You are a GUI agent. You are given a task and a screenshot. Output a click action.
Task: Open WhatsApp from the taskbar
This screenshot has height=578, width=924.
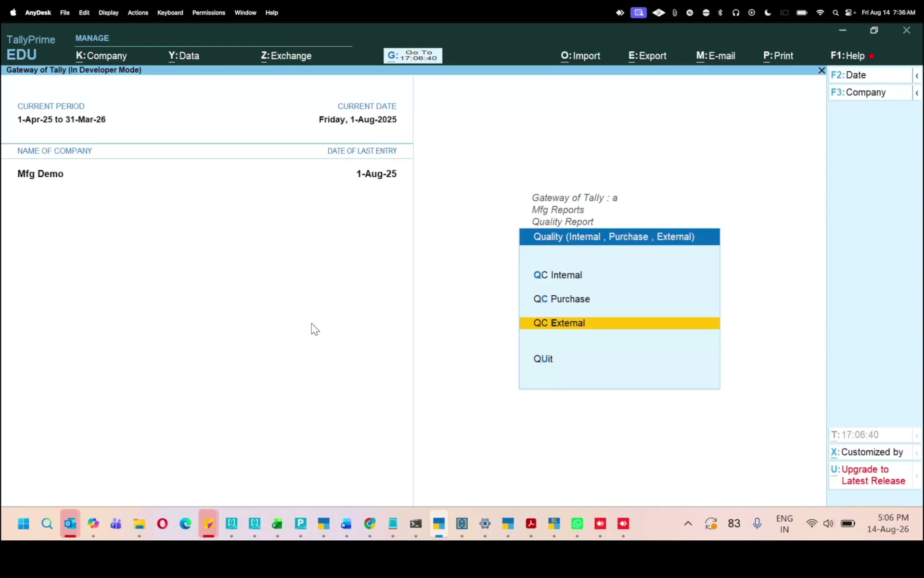[x=577, y=524]
